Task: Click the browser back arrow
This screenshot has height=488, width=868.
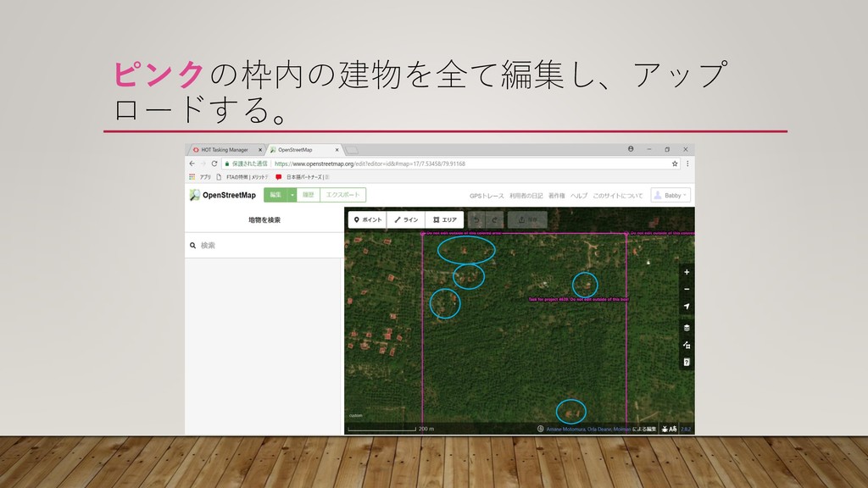Action: (x=192, y=164)
